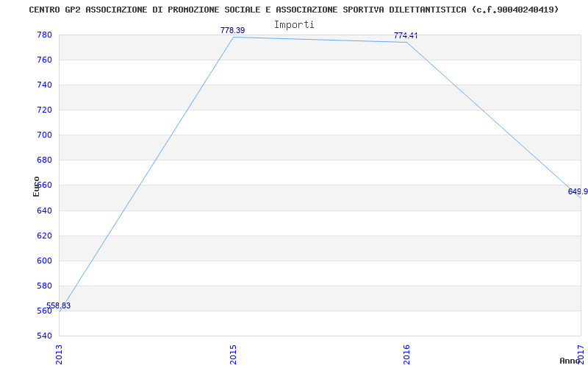The width and height of the screenshot is (588, 368).
Task: Click the 558.83 data label
Action: (x=59, y=305)
